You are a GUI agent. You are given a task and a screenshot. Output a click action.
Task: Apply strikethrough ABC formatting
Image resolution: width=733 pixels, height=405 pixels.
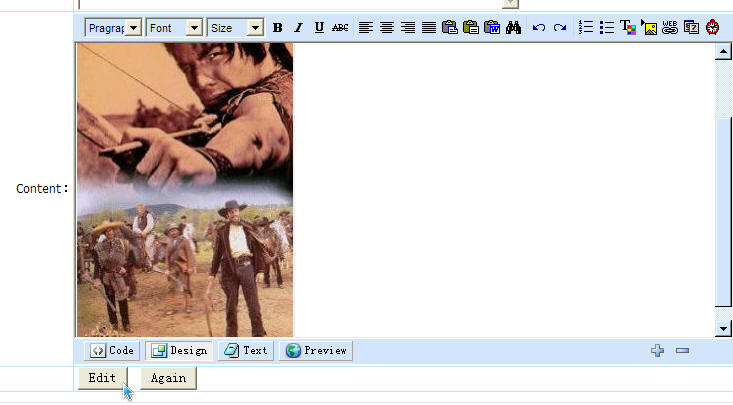click(340, 28)
